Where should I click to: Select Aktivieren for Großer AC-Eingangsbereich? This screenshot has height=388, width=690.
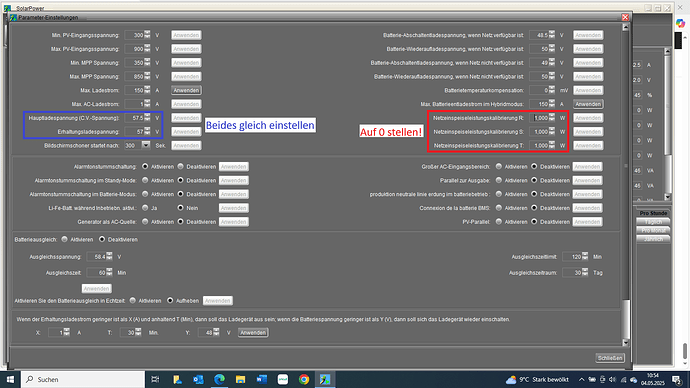click(x=499, y=167)
